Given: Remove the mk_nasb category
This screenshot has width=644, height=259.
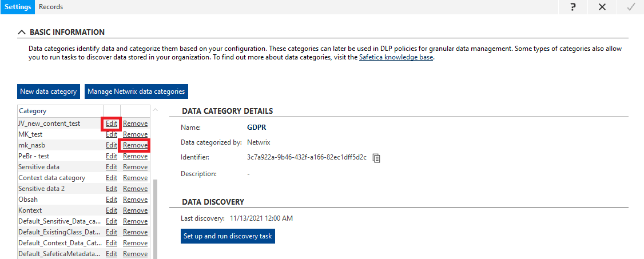Looking at the screenshot, I should 135,145.
